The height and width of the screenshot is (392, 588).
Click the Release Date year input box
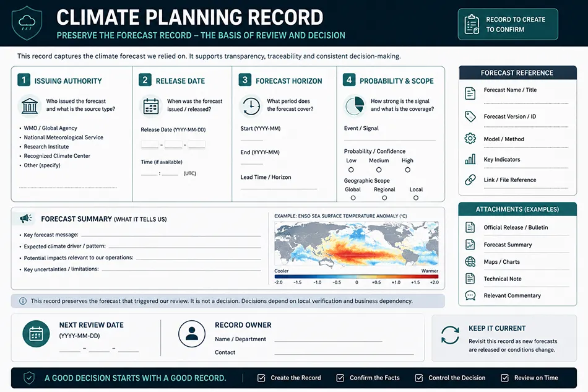click(150, 144)
